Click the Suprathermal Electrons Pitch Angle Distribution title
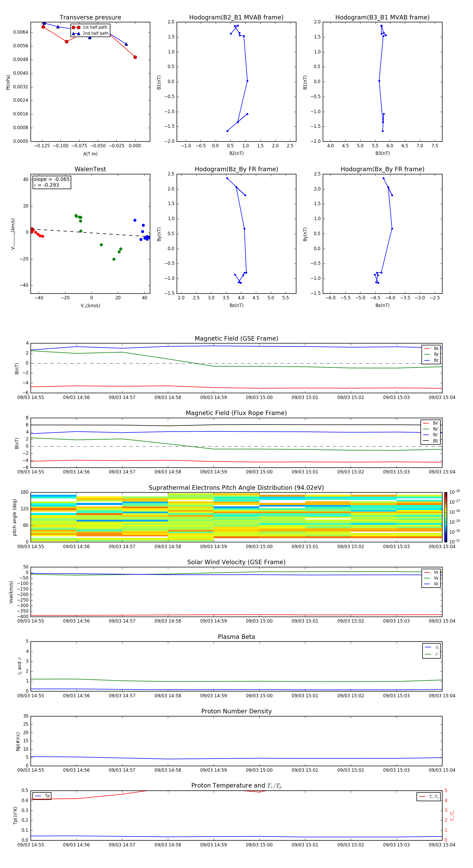The width and height of the screenshot is (473, 868). pos(236,488)
